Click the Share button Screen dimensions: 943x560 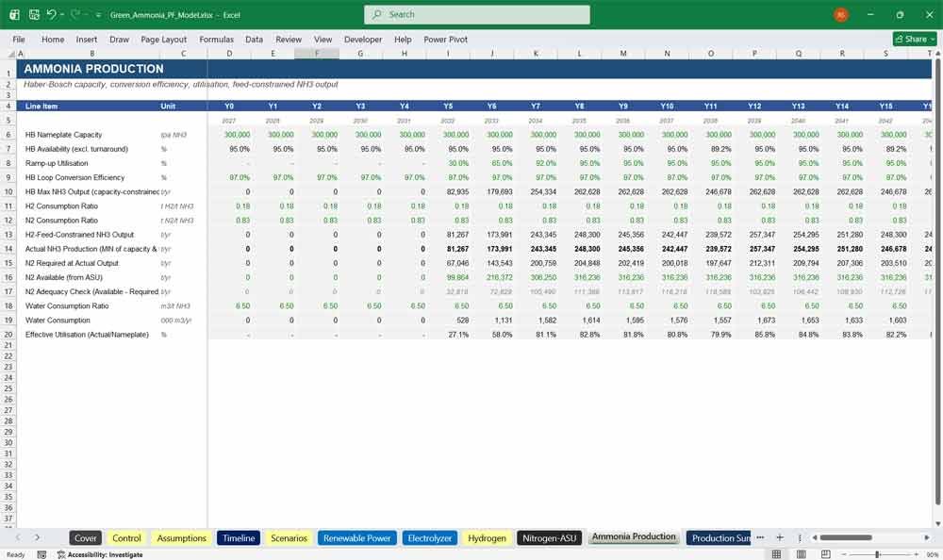tap(915, 39)
